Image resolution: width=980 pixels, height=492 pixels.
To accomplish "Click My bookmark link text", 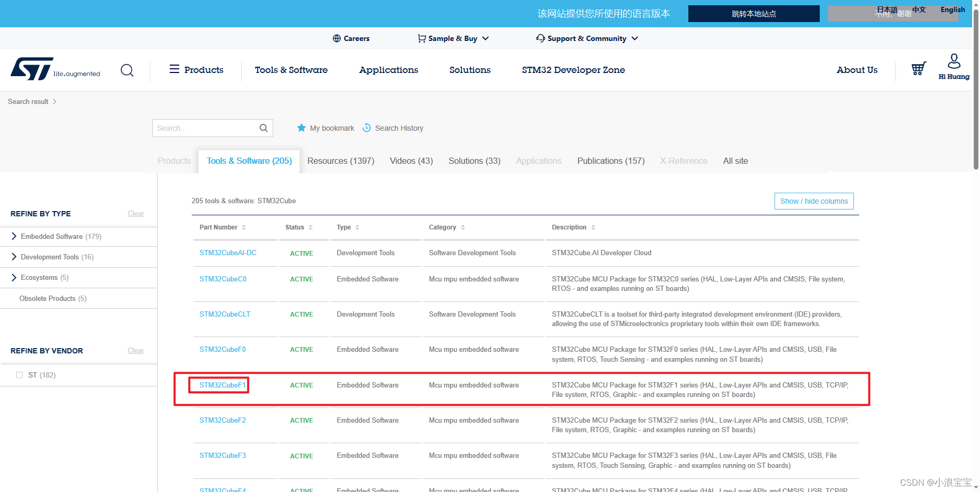I will tap(332, 128).
